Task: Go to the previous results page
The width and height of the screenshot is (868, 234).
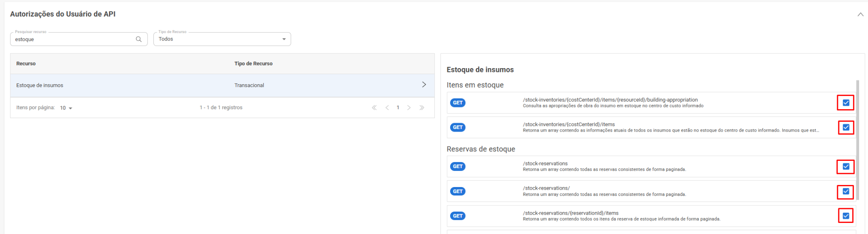Action: pyautogui.click(x=387, y=107)
